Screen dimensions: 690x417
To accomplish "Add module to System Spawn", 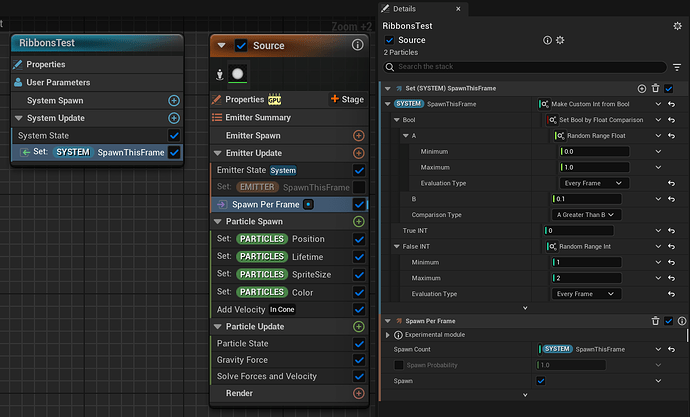I will (x=174, y=101).
